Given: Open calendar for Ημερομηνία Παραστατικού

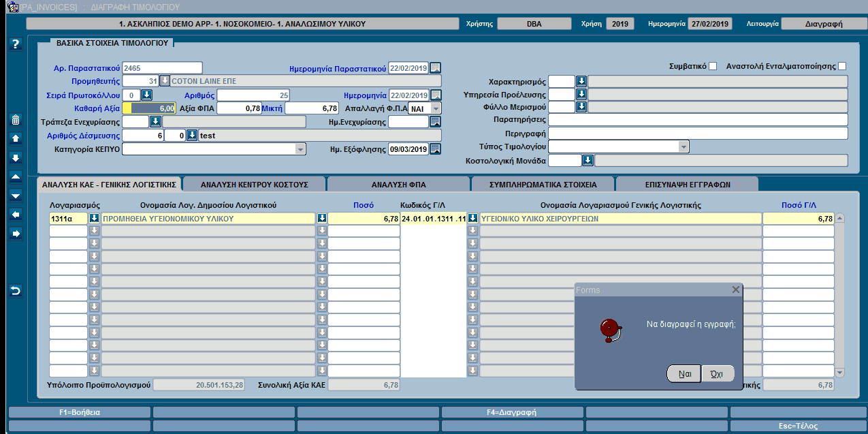Looking at the screenshot, I should 436,67.
